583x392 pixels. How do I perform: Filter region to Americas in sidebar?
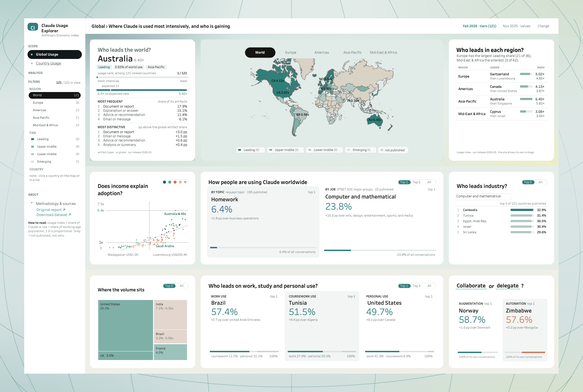pyautogui.click(x=55, y=110)
